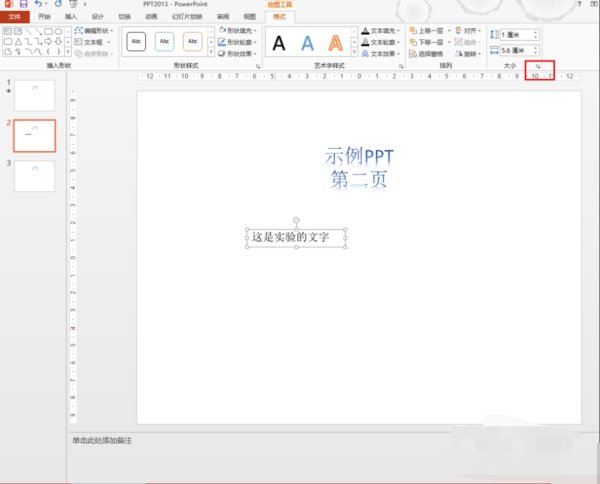Open the 对齐 align dropdown

pyautogui.click(x=468, y=30)
